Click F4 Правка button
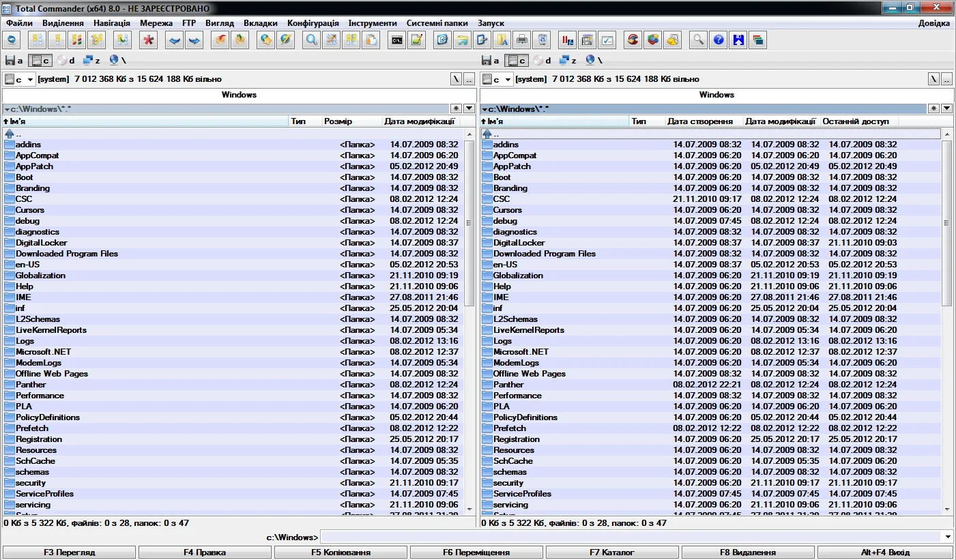This screenshot has width=956, height=560. (x=205, y=552)
